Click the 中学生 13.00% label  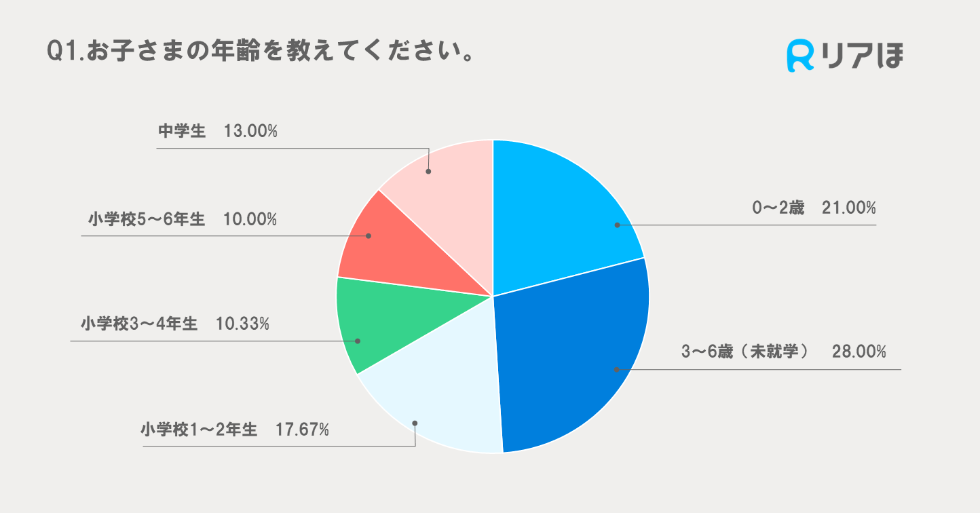pyautogui.click(x=218, y=132)
